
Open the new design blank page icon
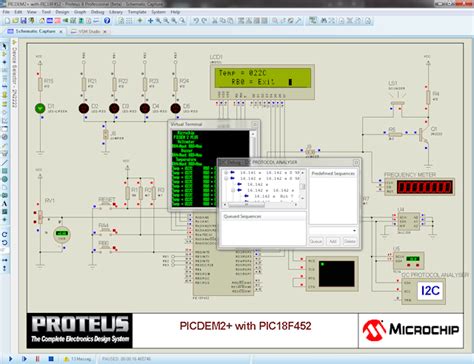click(x=7, y=21)
